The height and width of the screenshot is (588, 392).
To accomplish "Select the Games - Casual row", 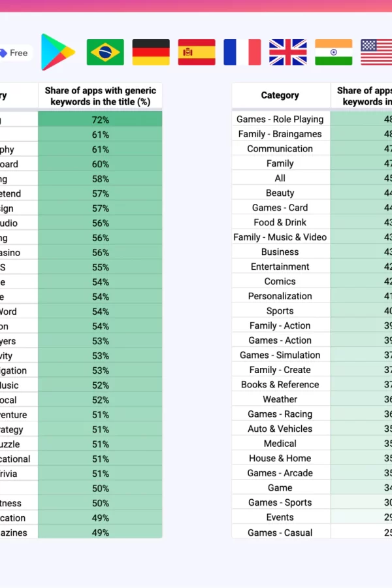I will 312,532.
